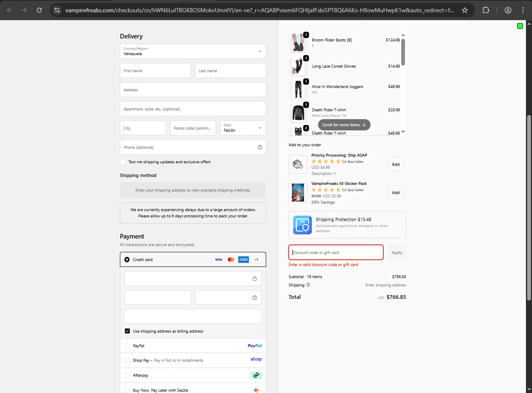Select the PayPal radio button
The image size is (532, 393).
[127, 345]
